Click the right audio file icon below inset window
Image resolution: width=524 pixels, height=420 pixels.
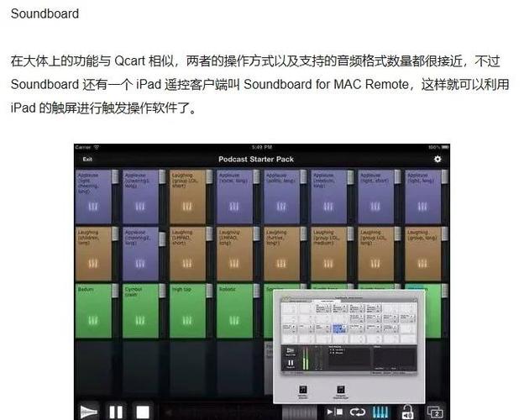click(x=341, y=390)
